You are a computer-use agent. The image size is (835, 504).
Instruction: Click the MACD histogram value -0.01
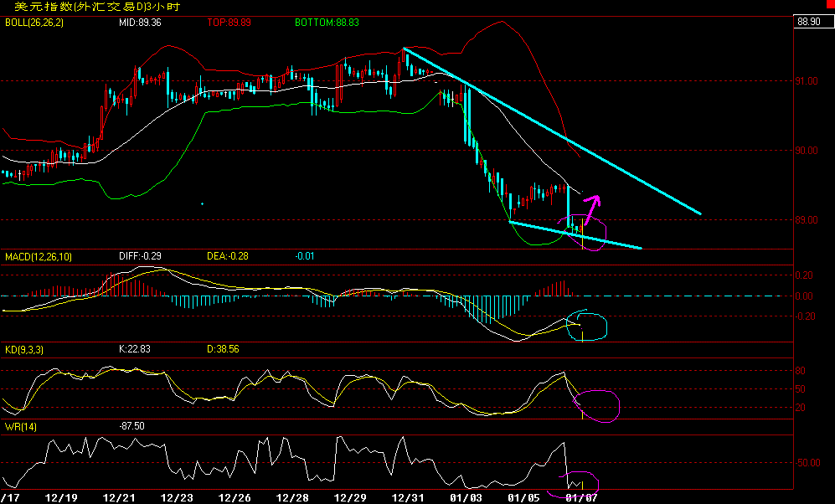coord(305,256)
